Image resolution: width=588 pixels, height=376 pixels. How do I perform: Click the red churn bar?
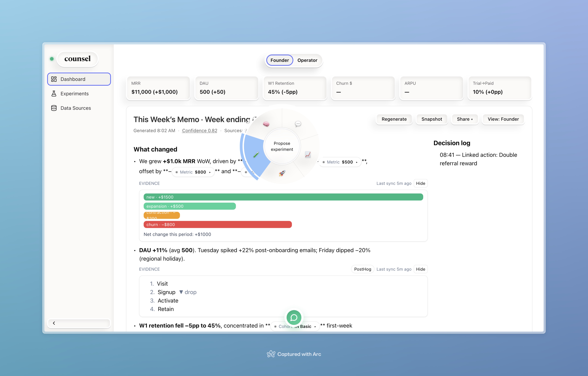click(x=218, y=225)
